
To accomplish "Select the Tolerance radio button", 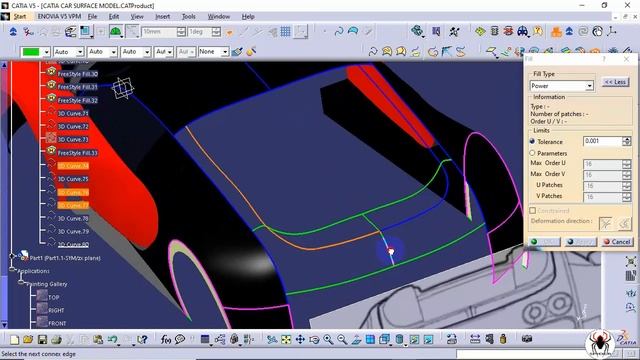I will (x=532, y=141).
